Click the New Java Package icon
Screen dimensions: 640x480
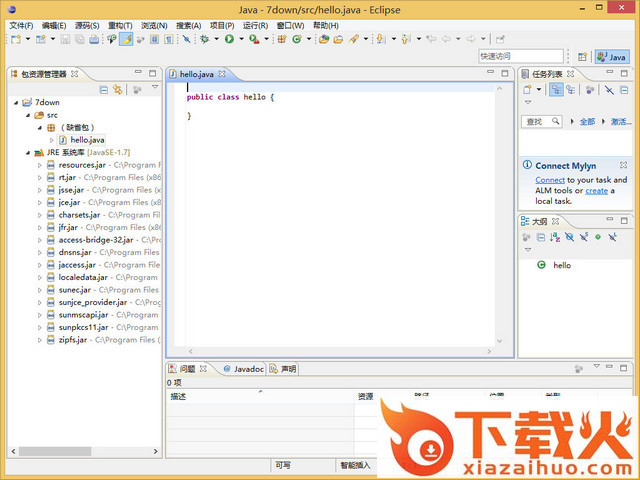click(282, 39)
